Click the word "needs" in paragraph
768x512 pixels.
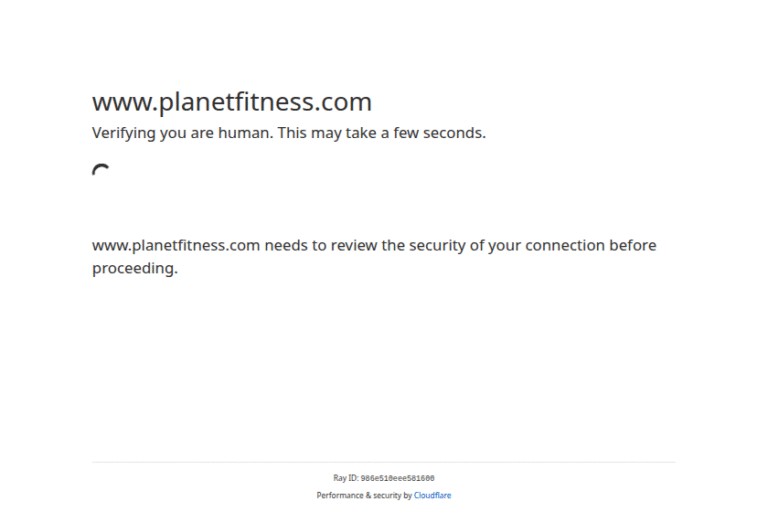coord(287,246)
